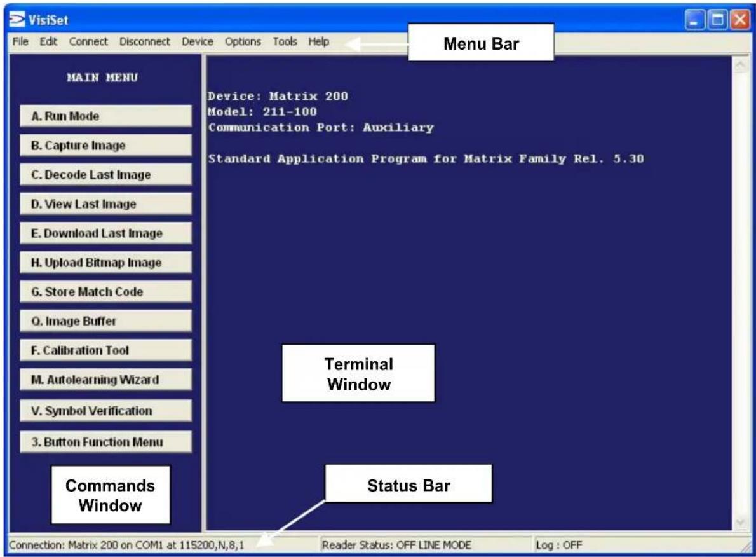Open D. View Last Image
The width and height of the screenshot is (756, 557).
pos(105,204)
